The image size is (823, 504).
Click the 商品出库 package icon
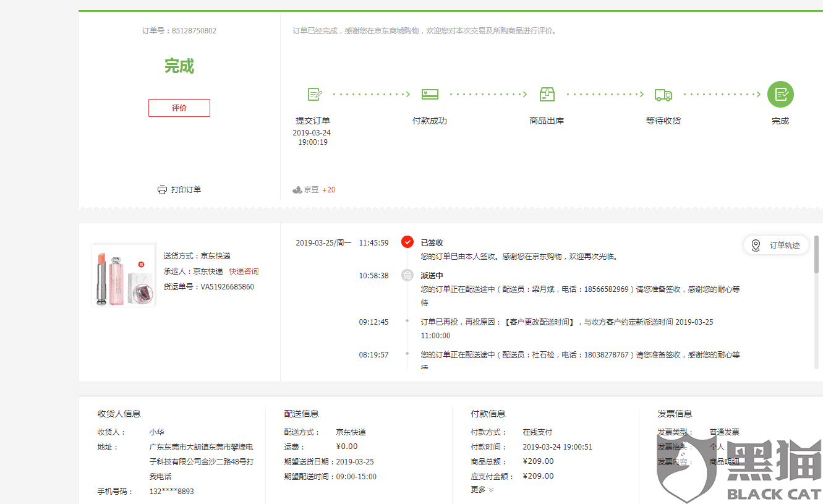pos(547,94)
